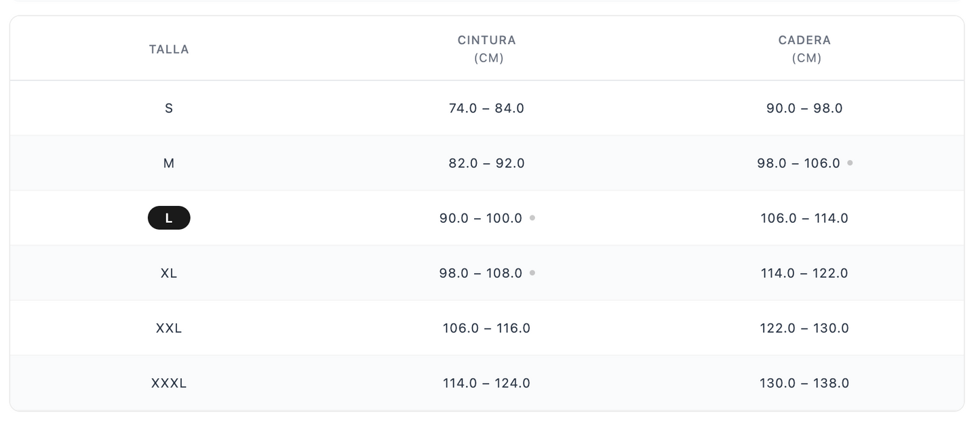Click the dot beside M hip range
The height and width of the screenshot is (435, 980).
[850, 163]
